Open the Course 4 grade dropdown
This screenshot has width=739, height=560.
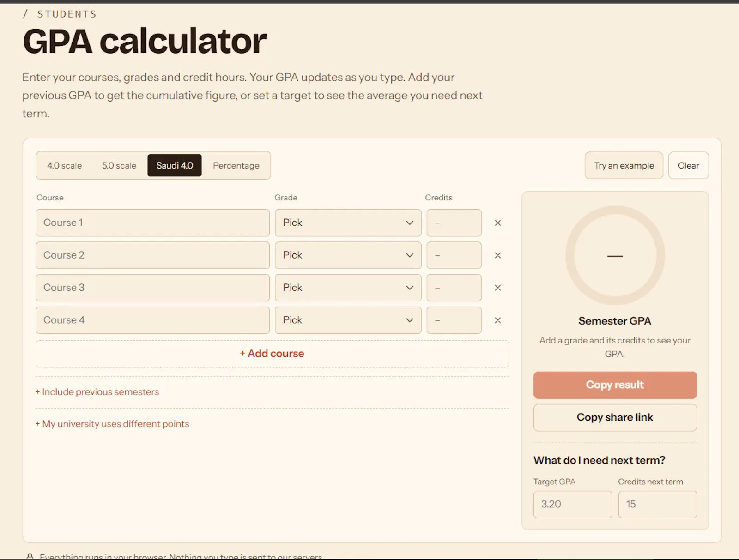pos(348,320)
